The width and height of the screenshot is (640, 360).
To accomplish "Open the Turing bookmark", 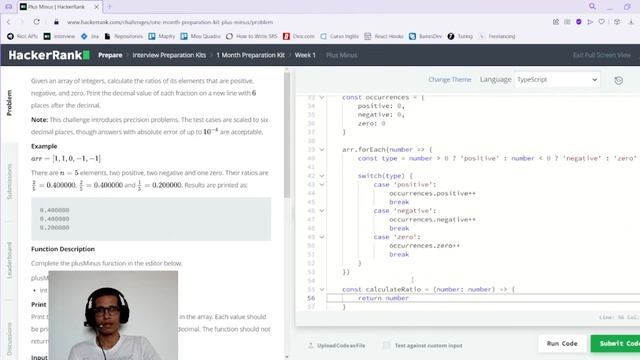I will coord(460,36).
